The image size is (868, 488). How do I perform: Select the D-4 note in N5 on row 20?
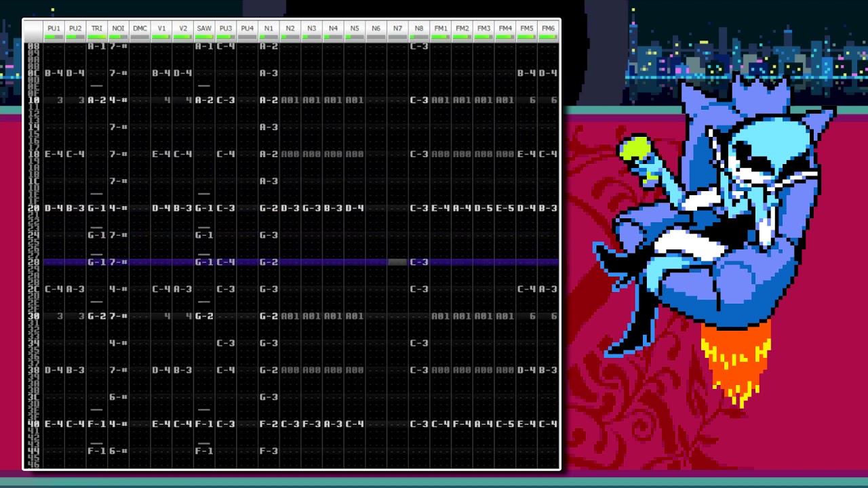pos(355,208)
